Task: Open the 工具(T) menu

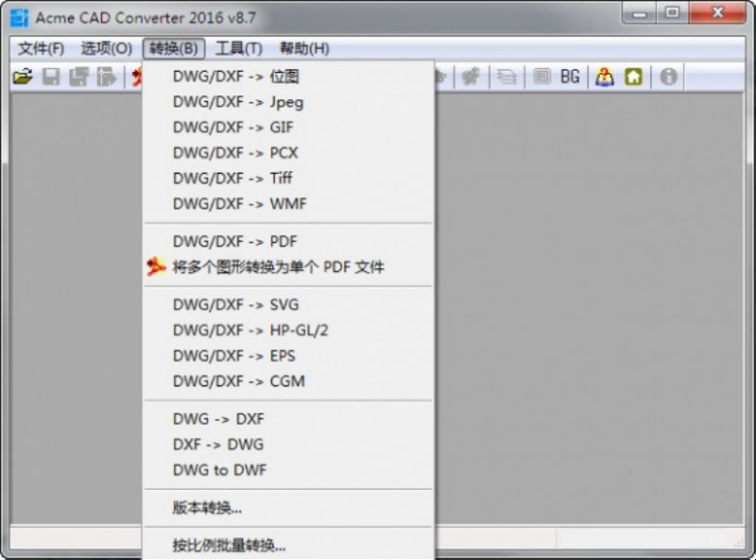Action: click(239, 49)
